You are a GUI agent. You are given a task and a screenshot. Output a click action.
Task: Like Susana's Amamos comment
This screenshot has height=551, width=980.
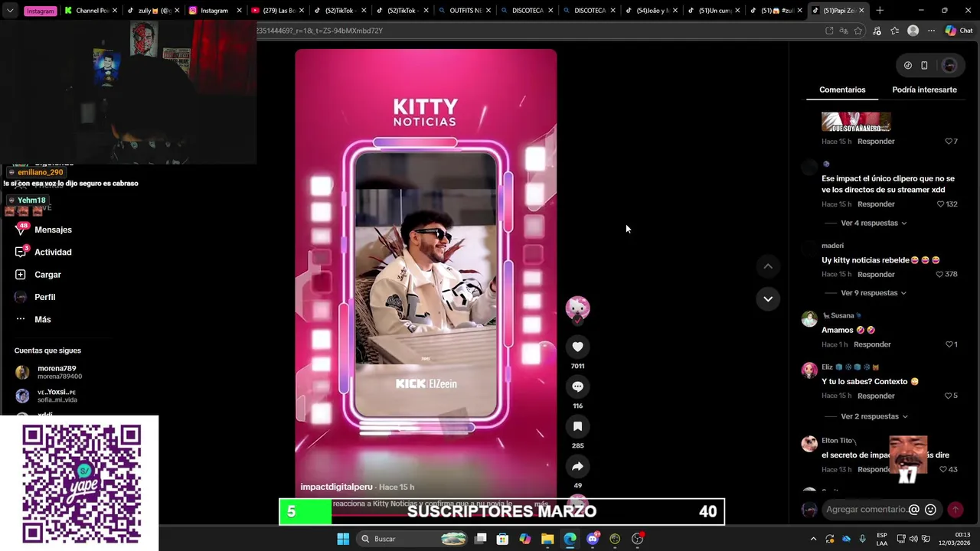pyautogui.click(x=948, y=344)
